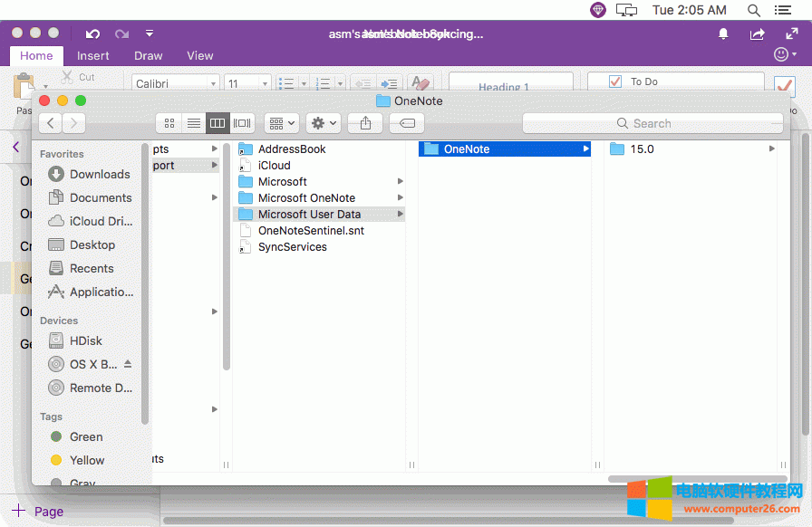Open the Share menu icon

coord(364,123)
